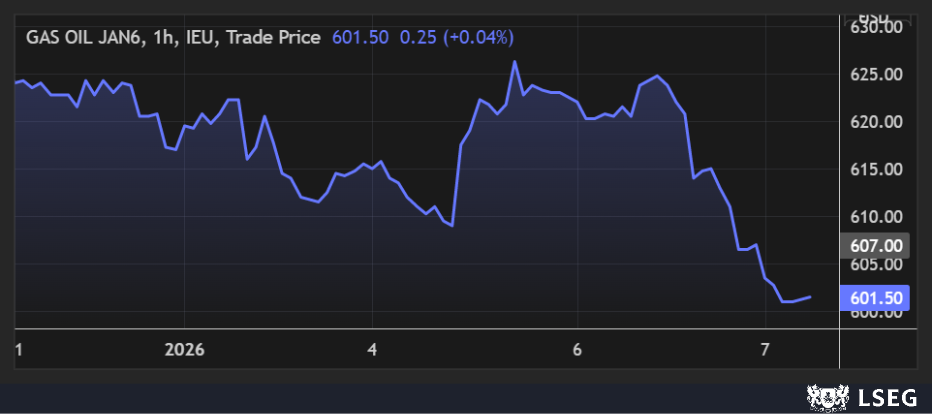Select the grey 607.00 price axis tag

click(877, 245)
